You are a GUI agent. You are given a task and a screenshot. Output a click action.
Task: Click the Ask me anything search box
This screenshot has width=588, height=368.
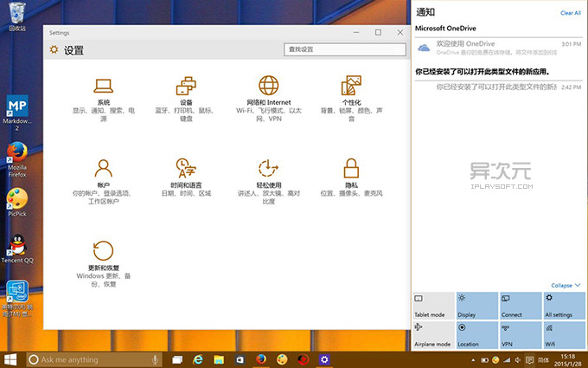click(93, 359)
